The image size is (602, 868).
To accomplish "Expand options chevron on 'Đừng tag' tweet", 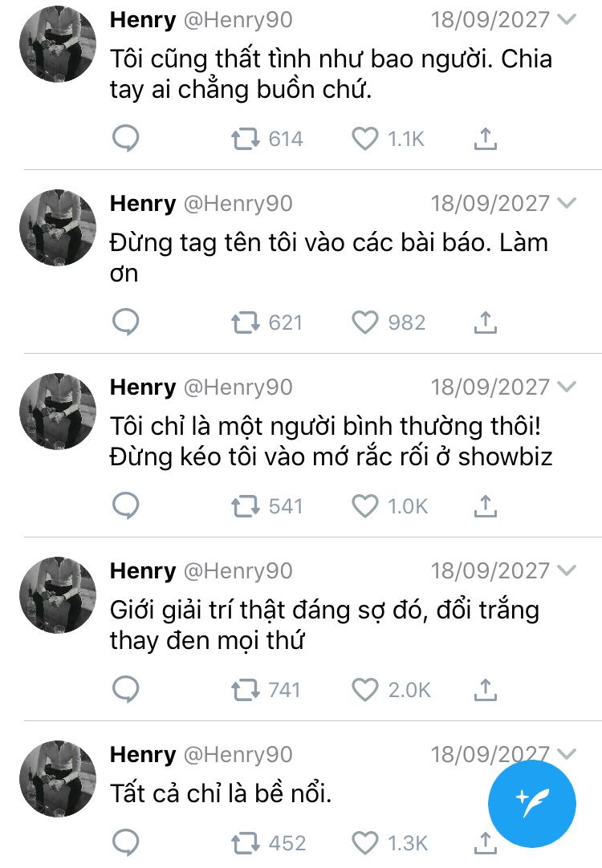I will 567,203.
